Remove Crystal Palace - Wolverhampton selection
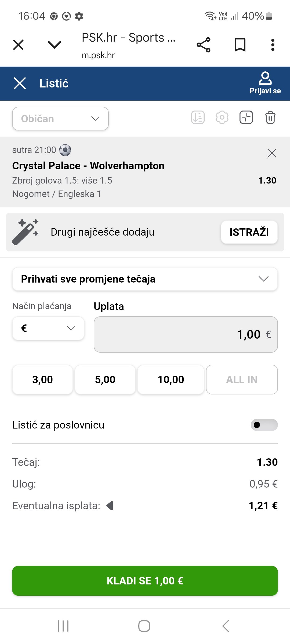290x644 pixels. click(272, 153)
